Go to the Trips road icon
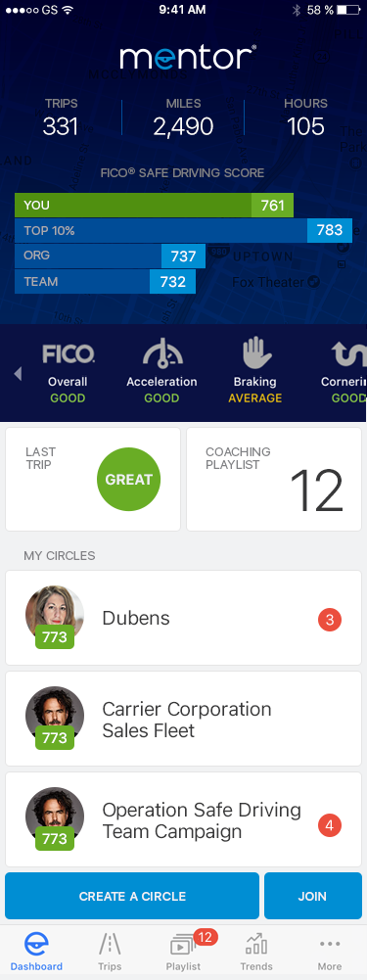This screenshot has width=367, height=980. 110,944
